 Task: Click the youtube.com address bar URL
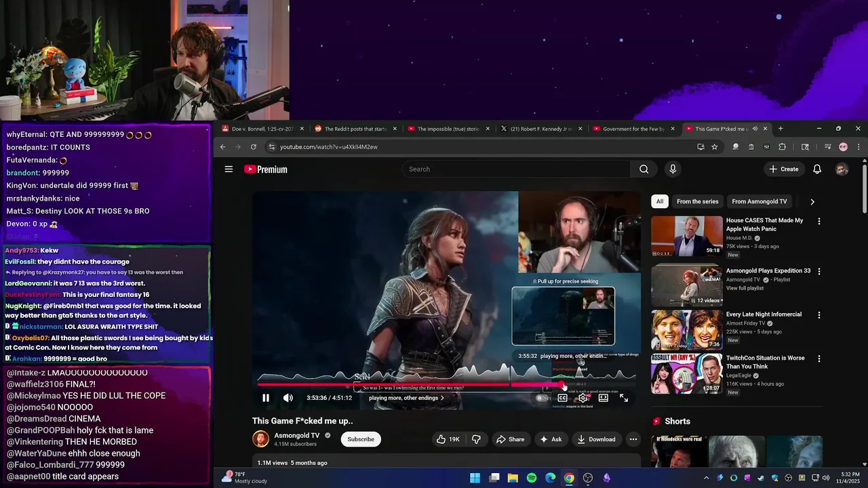point(329,147)
